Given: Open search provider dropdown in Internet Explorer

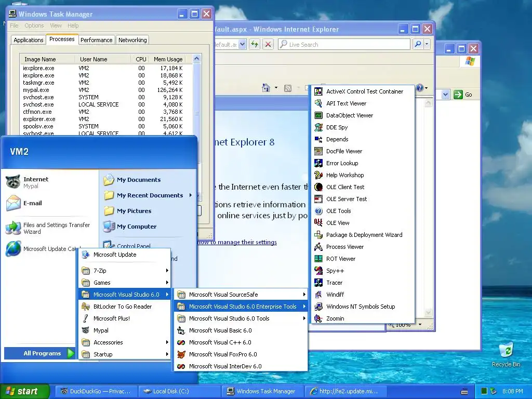Looking at the screenshot, I should tap(427, 44).
